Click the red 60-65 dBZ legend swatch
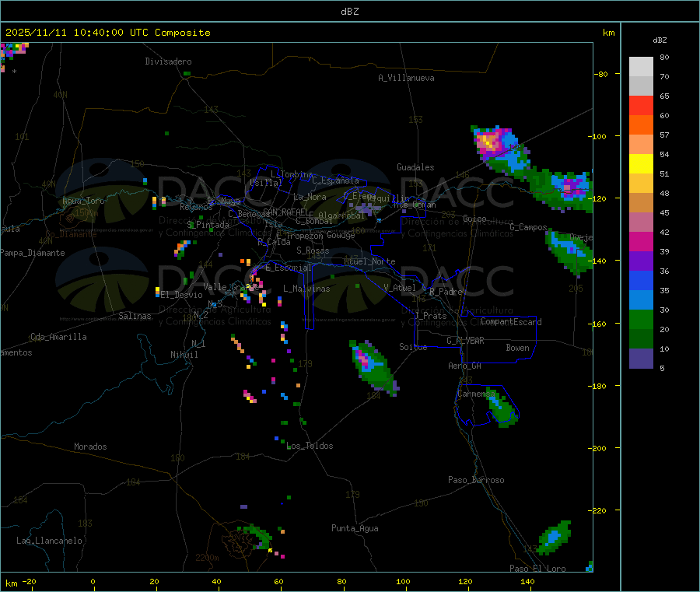This screenshot has width=700, height=592. click(x=641, y=105)
